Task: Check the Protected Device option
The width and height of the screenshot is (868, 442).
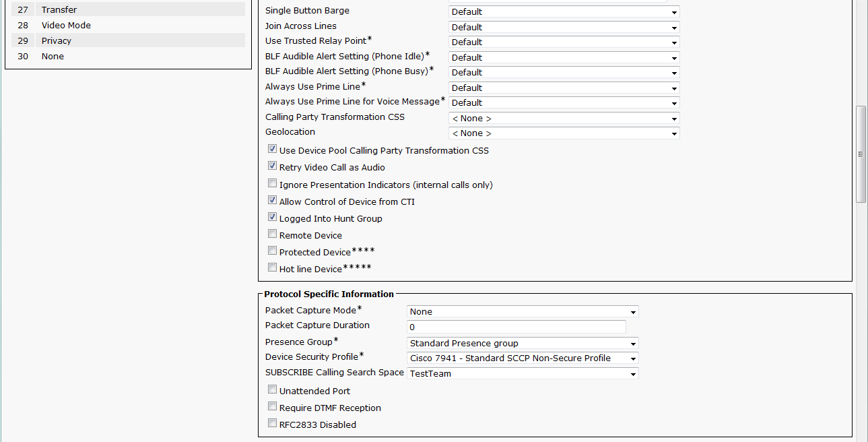Action: (x=273, y=251)
